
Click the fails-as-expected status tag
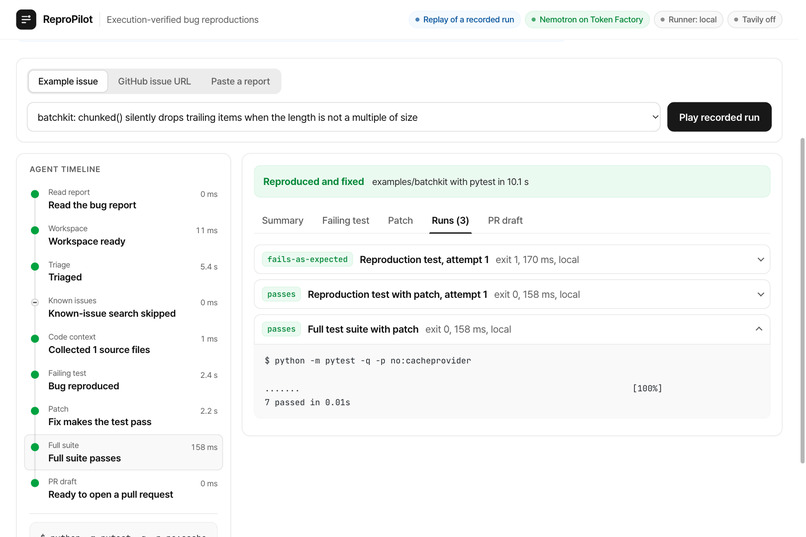pos(307,260)
